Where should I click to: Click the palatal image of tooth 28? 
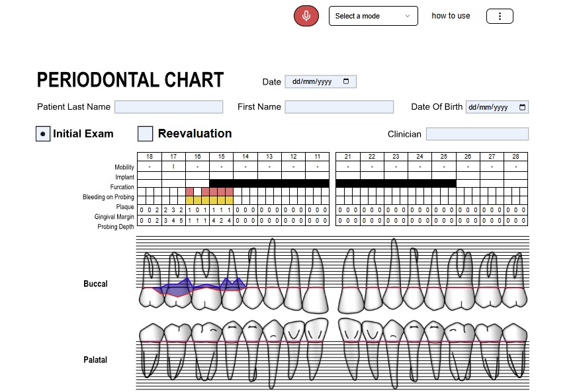pyautogui.click(x=515, y=354)
